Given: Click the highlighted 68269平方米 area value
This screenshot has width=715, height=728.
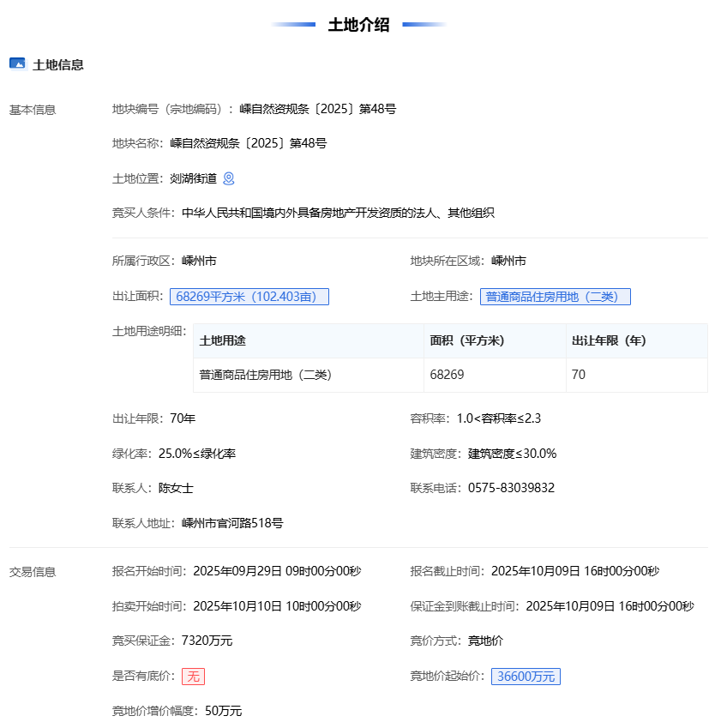Looking at the screenshot, I should pyautogui.click(x=249, y=297).
